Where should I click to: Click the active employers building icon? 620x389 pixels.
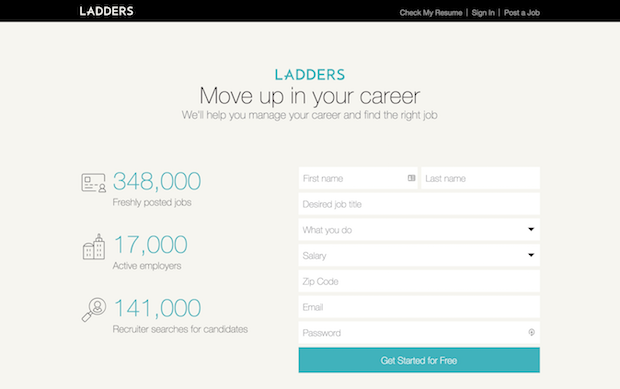click(x=94, y=247)
